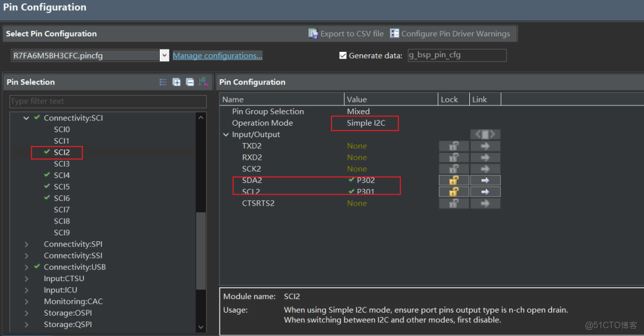Click link arrow for TXD2
The image size is (644, 336).
[485, 146]
